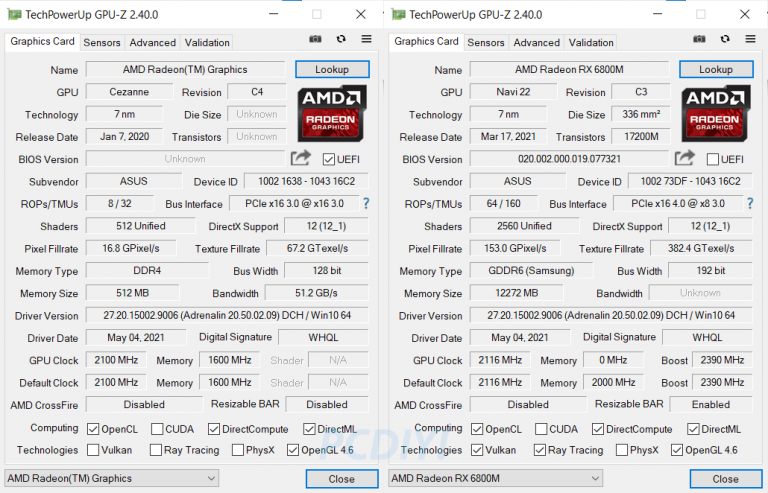Click Bus Interface question mark, left window
Image resolution: width=768 pixels, height=493 pixels.
tap(366, 203)
